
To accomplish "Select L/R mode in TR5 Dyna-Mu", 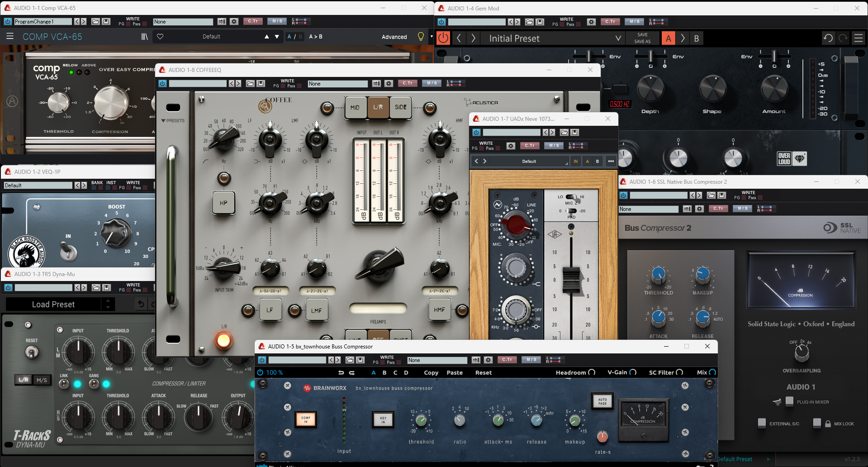I will tap(24, 380).
